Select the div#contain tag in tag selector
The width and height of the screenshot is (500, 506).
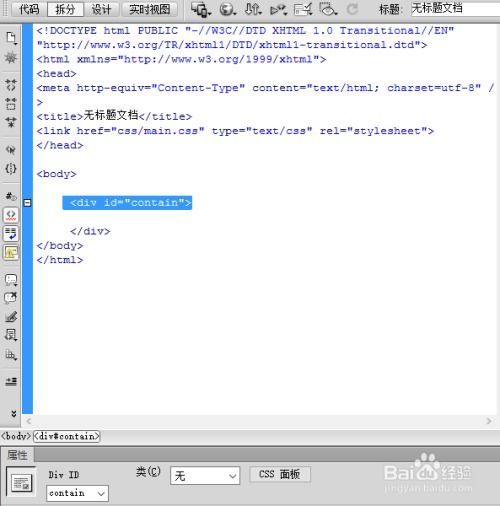pos(67,436)
